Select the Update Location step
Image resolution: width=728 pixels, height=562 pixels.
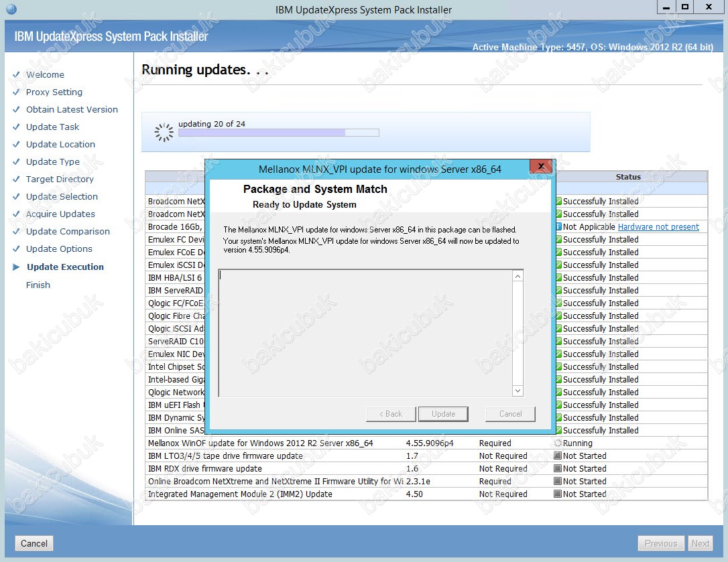[60, 144]
